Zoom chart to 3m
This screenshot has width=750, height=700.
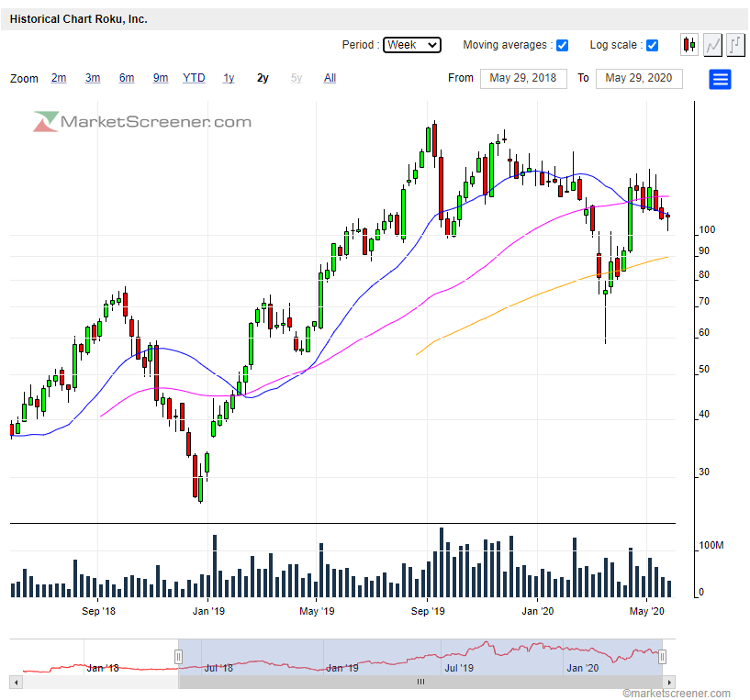93,78
